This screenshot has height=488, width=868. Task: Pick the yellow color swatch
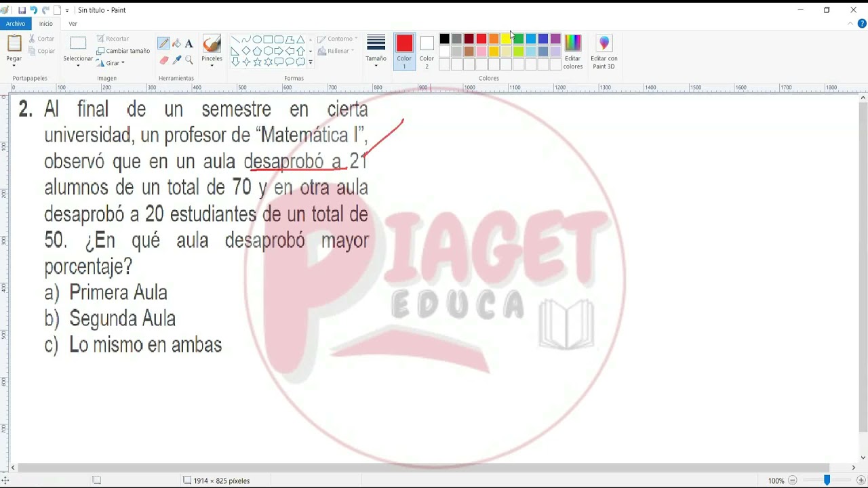[x=506, y=39]
